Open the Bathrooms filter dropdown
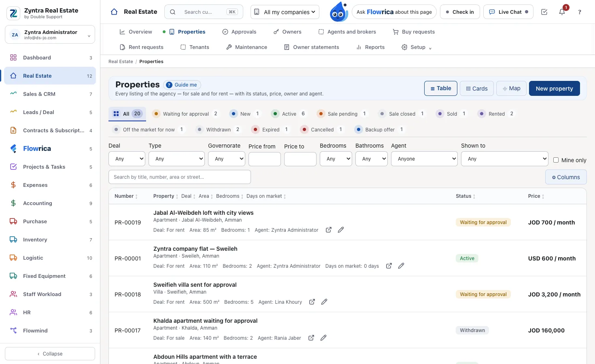 click(372, 159)
